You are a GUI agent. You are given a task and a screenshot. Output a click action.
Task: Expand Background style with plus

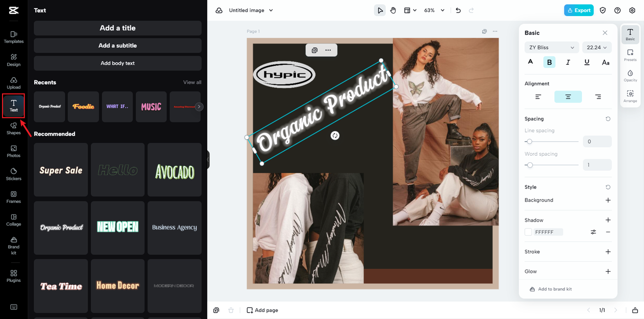(608, 200)
